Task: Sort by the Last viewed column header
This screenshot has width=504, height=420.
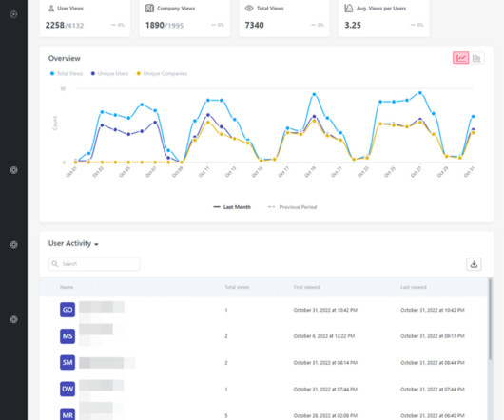Action: point(414,287)
